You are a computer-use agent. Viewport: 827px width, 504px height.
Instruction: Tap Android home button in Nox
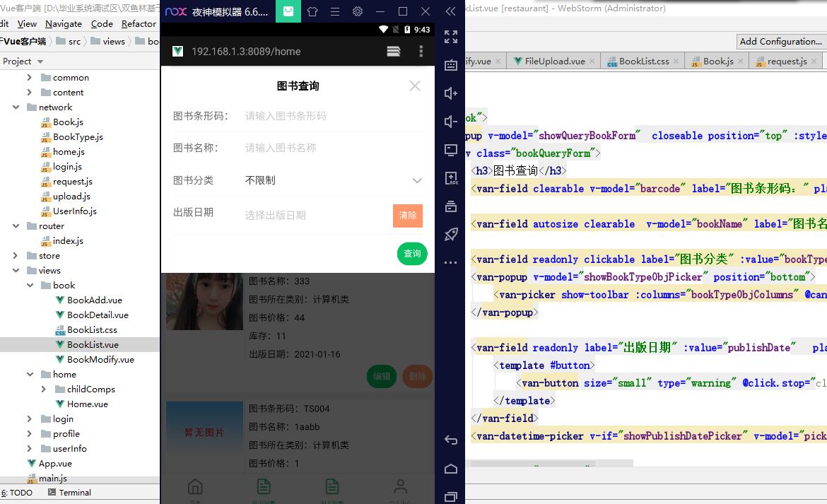tap(450, 469)
